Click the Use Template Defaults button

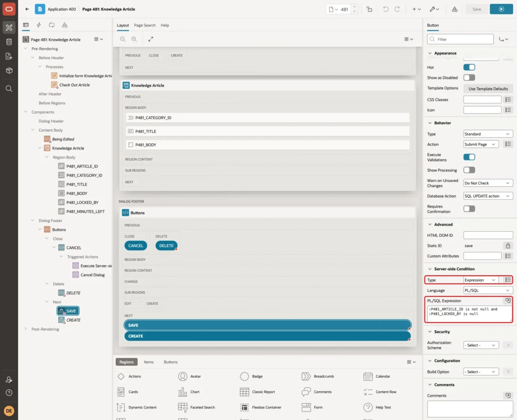488,89
